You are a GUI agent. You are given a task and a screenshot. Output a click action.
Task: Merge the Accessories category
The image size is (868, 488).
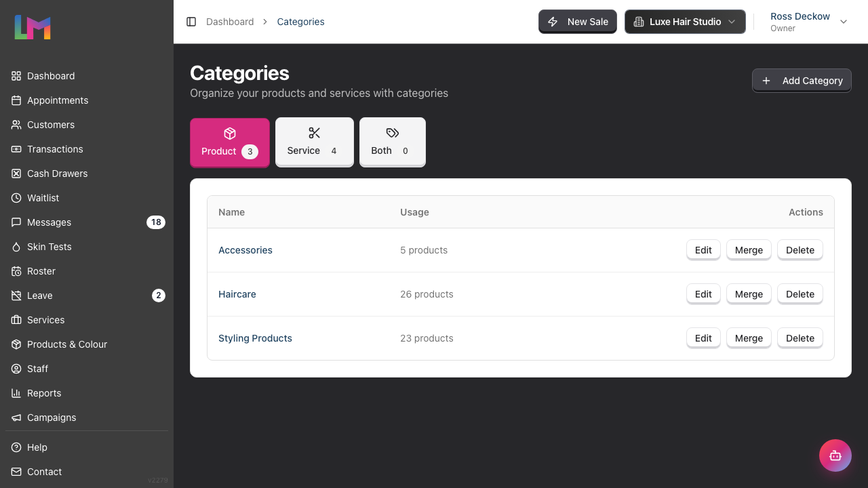pyautogui.click(x=749, y=250)
